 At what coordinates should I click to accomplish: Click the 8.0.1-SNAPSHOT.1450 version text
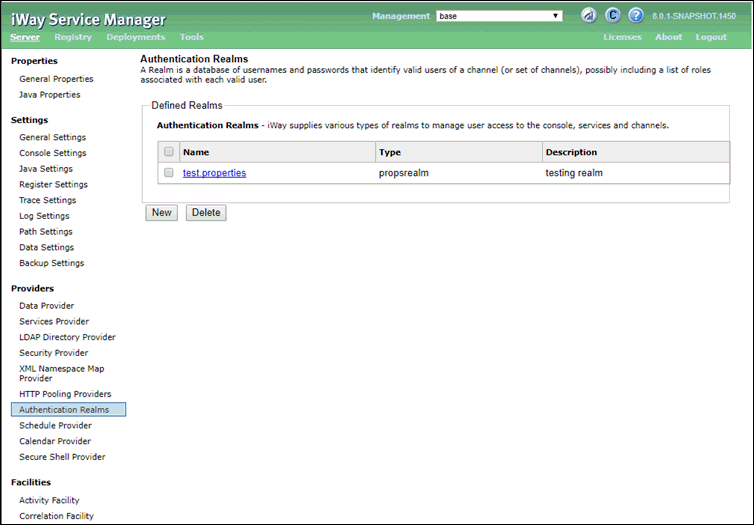[694, 16]
